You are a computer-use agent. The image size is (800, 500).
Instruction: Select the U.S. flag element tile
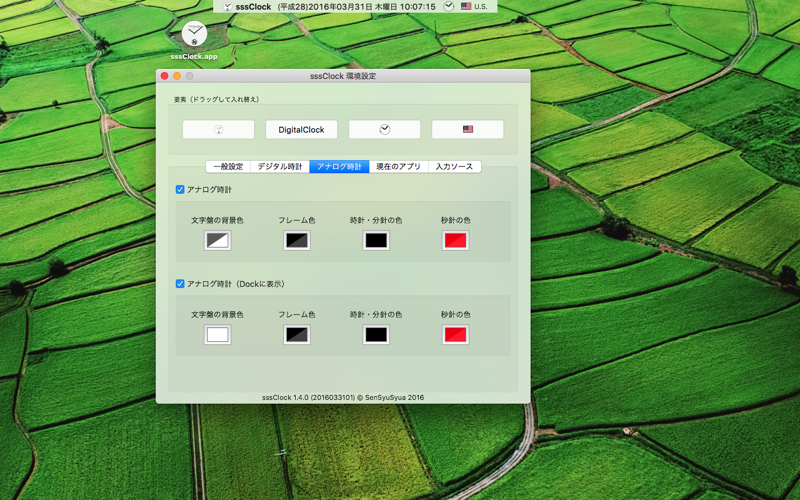467,130
